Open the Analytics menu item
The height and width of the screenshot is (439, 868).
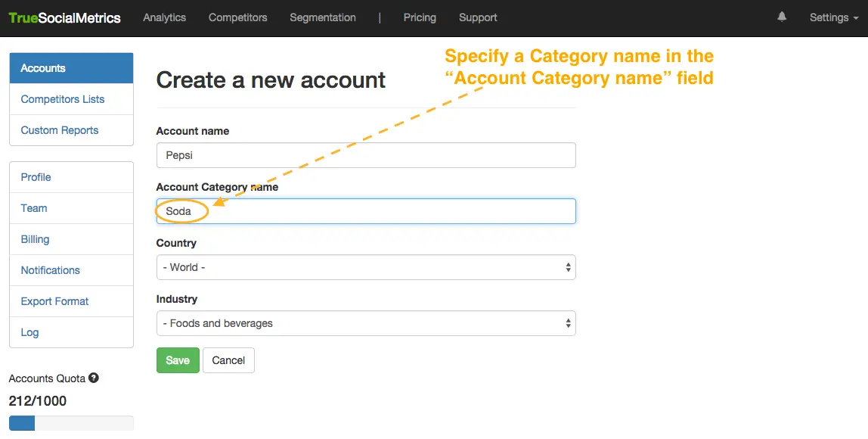164,17
